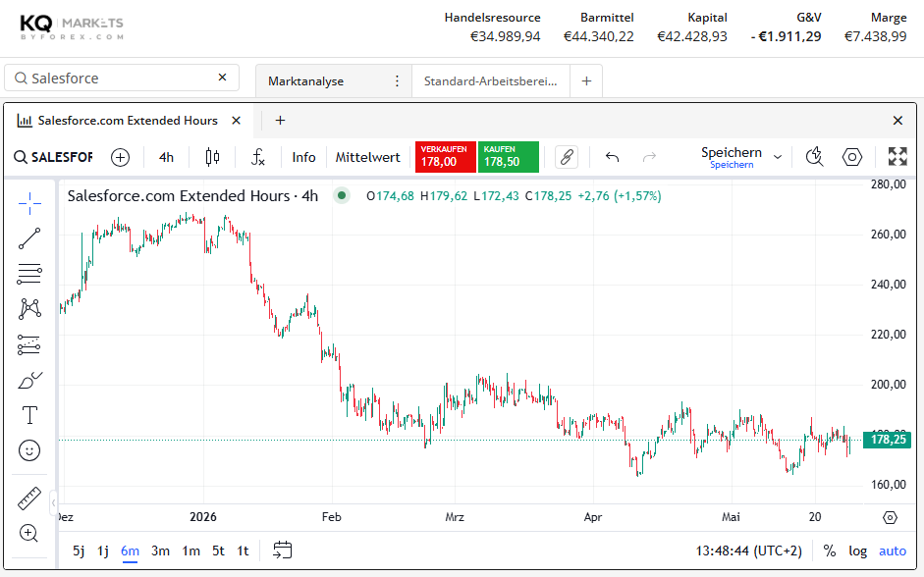The height and width of the screenshot is (577, 924).
Task: Select the 3m time range
Action: pos(160,551)
